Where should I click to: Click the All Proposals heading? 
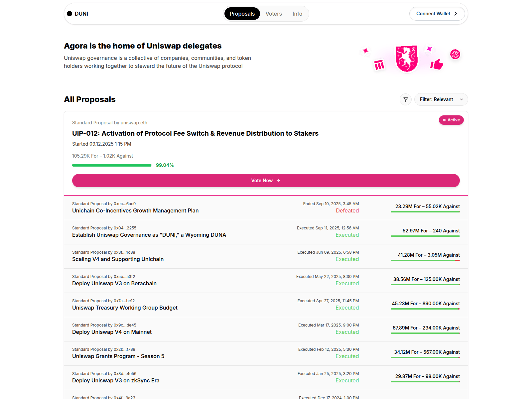pos(90,99)
